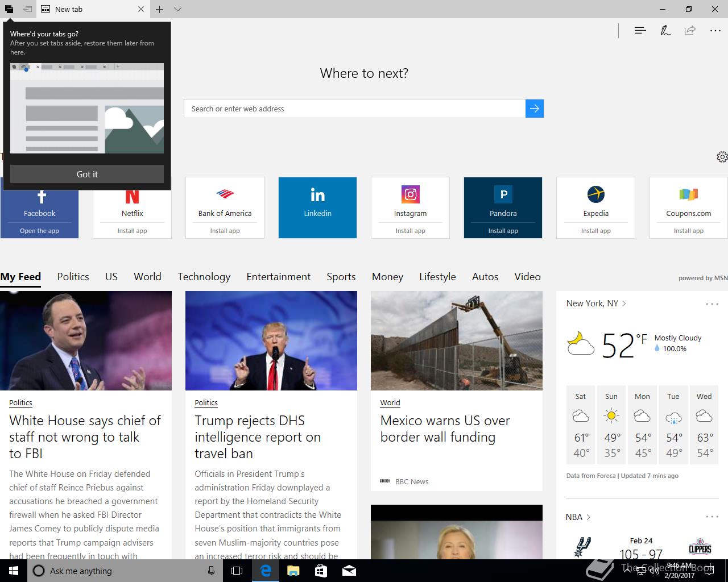Click Install app under Expedia
The height and width of the screenshot is (582, 728).
pos(595,231)
